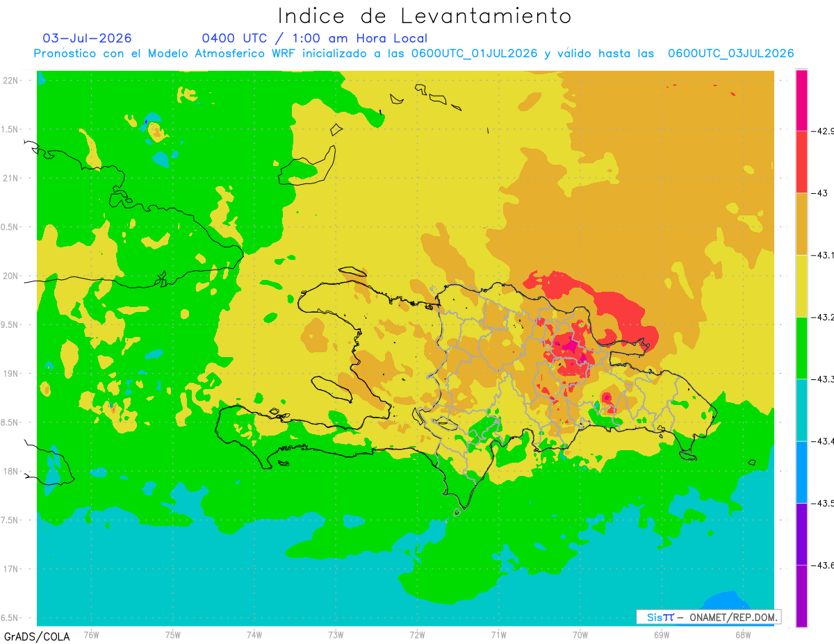Image resolution: width=834 pixels, height=644 pixels.
Task: Select the yellow legend swatch between -43.1 and -43.2
Action: point(801,286)
